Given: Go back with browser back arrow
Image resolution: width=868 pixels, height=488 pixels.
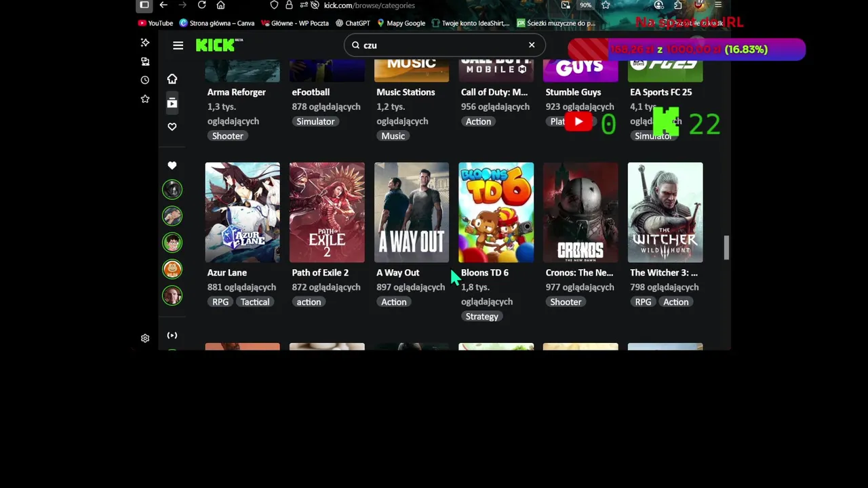Looking at the screenshot, I should [x=163, y=5].
